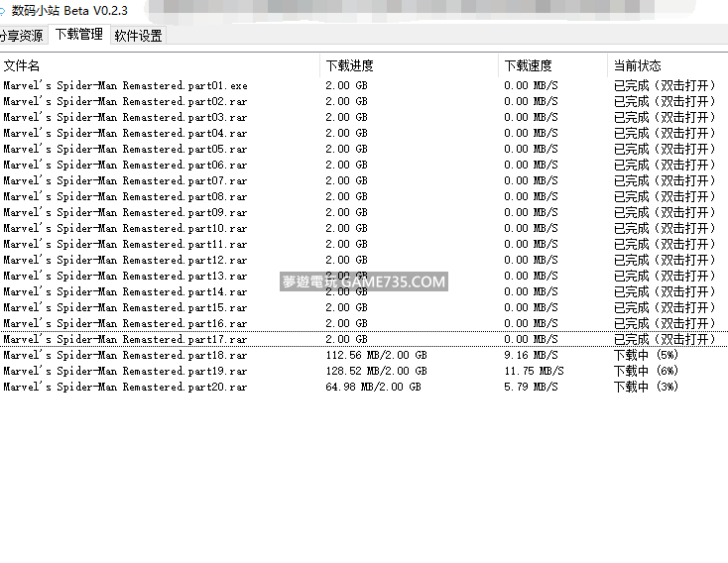Click 2.00 GB size of part16.rar
This screenshot has height=563, width=728.
click(x=346, y=323)
